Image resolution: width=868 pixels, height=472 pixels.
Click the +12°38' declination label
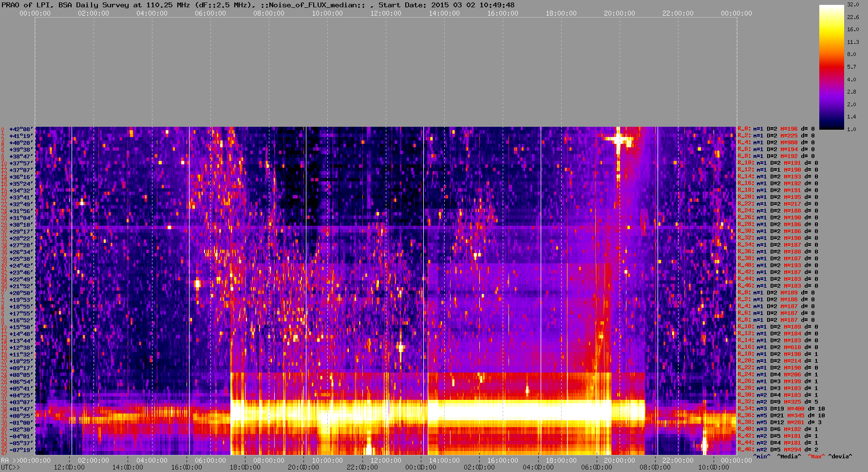pyautogui.click(x=20, y=348)
